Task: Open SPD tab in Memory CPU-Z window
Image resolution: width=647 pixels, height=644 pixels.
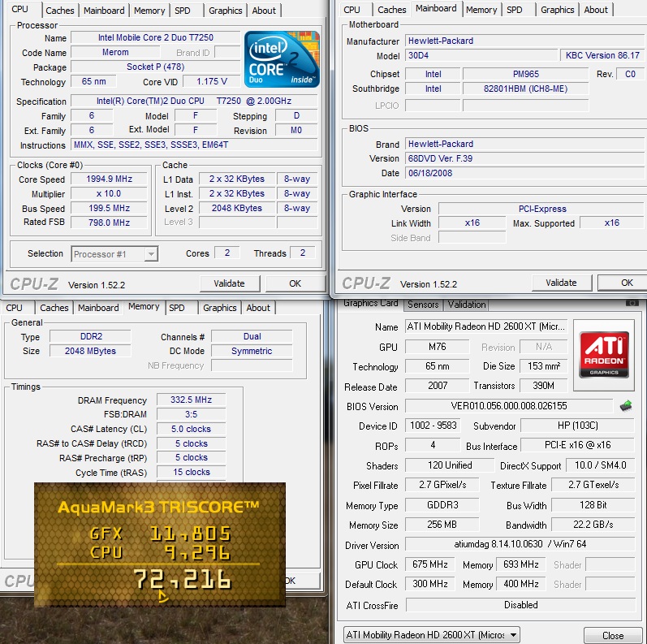Action: point(177,308)
